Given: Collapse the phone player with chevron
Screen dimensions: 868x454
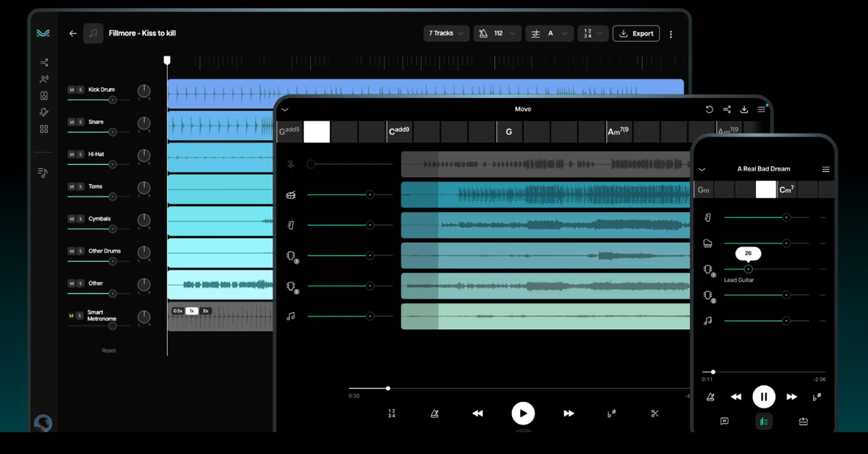Looking at the screenshot, I should click(701, 169).
